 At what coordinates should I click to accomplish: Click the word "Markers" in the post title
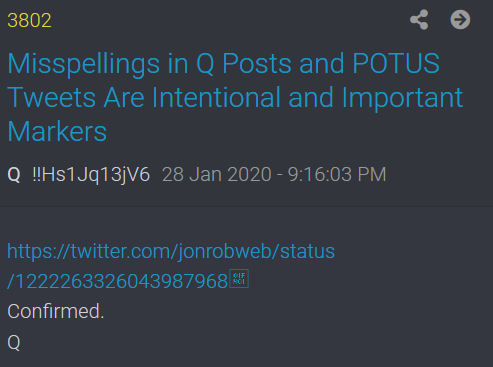tap(57, 131)
